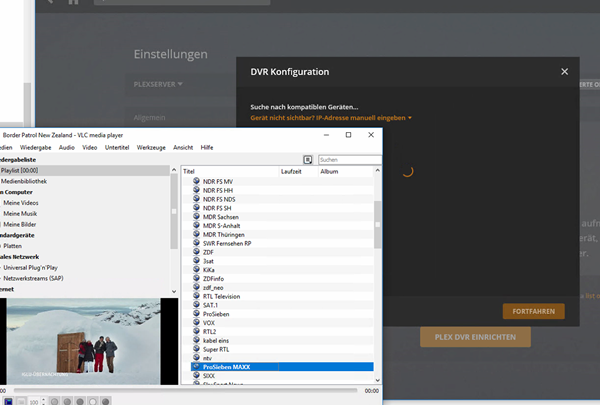Click the channel icon beside ProSieben MAXX
600x405 pixels.
coord(196,366)
